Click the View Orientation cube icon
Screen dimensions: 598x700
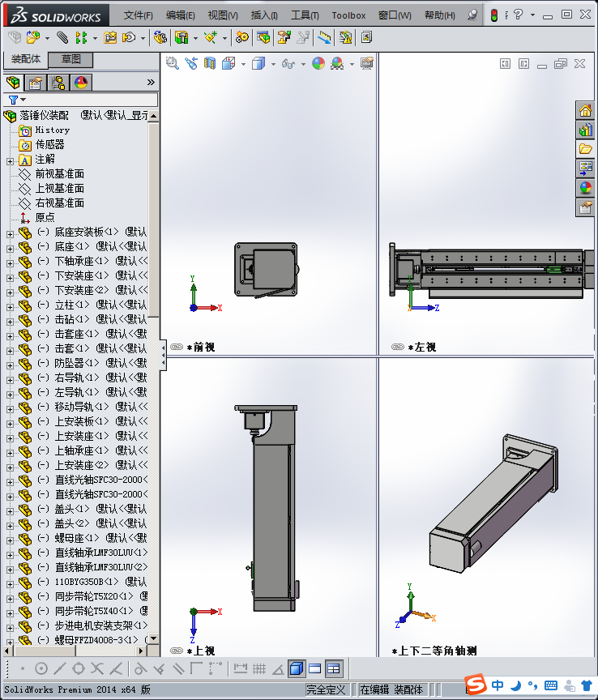229,63
